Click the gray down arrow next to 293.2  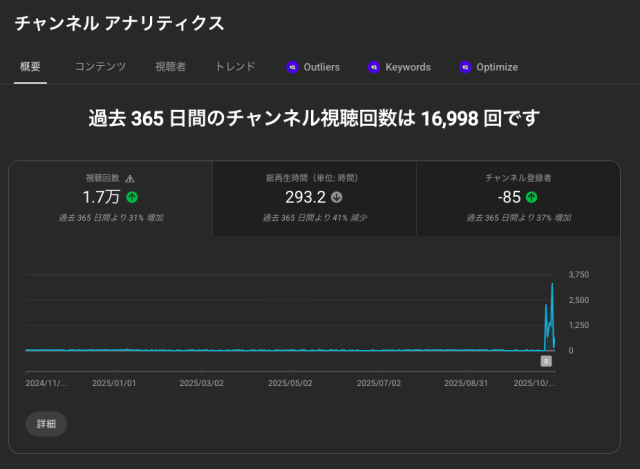337,197
